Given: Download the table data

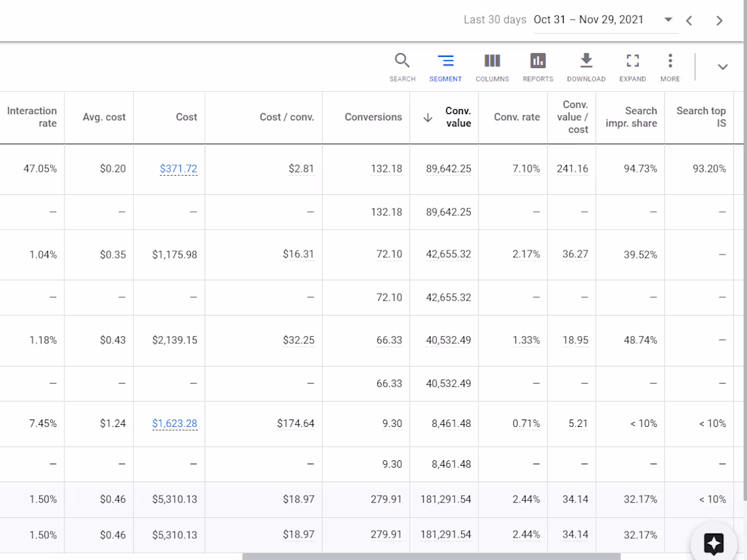Looking at the screenshot, I should tap(586, 67).
